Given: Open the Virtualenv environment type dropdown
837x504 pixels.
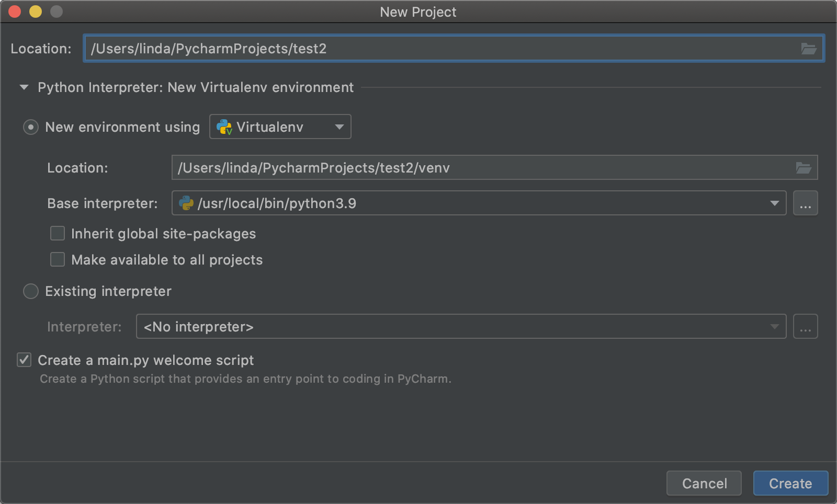Looking at the screenshot, I should (280, 127).
